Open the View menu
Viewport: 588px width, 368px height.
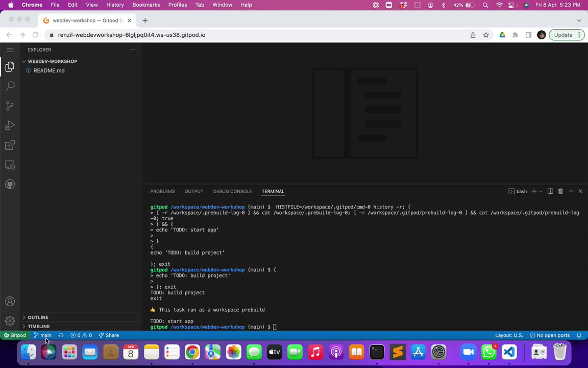coord(91,5)
